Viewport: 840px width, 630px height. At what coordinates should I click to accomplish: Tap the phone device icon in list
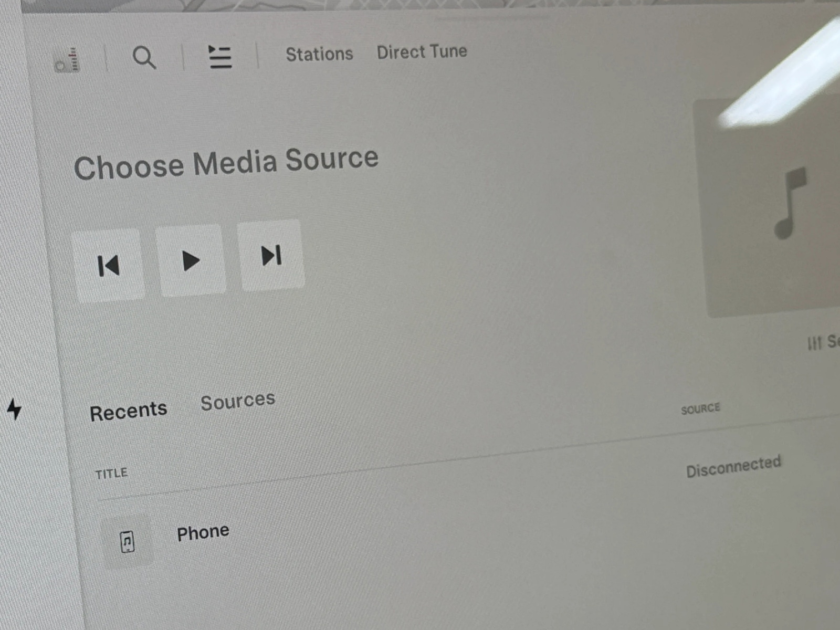coord(127,541)
